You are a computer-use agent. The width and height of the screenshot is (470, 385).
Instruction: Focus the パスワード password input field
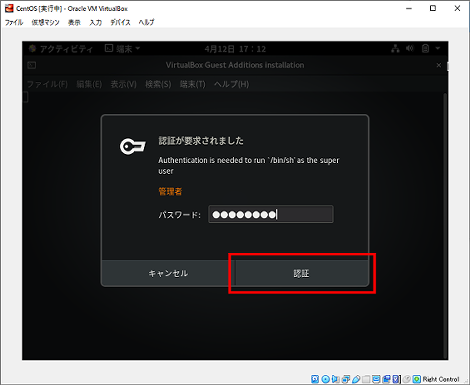pos(271,214)
